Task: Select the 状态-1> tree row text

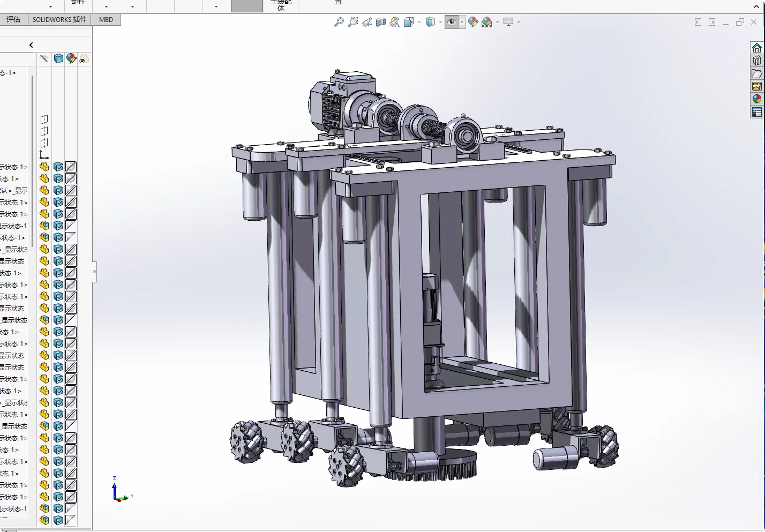Action: pos(12,237)
